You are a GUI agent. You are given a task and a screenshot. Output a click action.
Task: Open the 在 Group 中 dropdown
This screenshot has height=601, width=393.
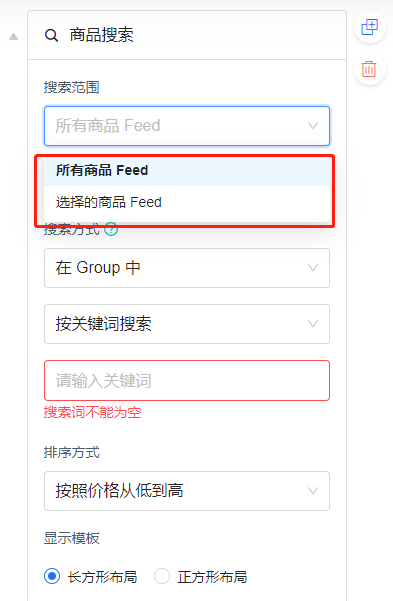(187, 268)
